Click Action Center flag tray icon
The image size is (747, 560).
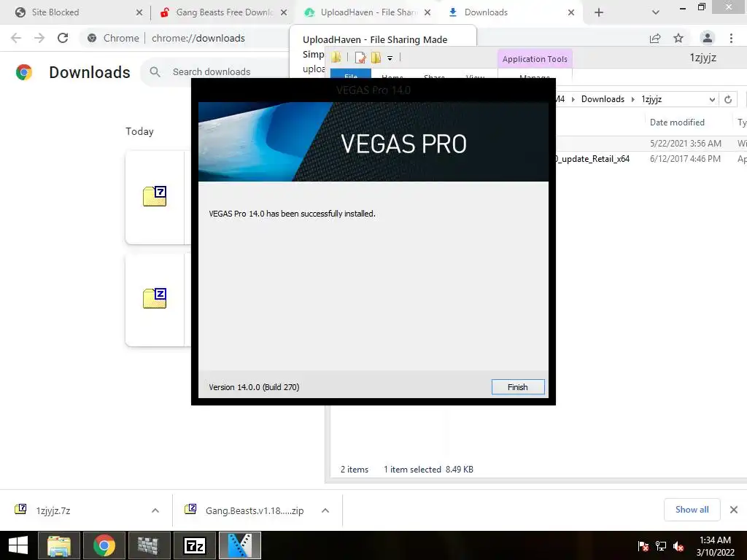point(643,546)
